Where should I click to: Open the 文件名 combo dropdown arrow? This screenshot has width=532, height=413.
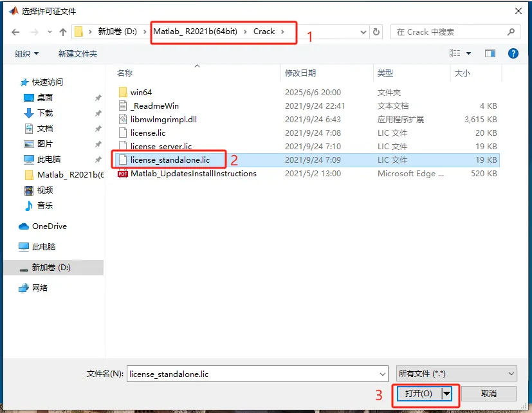pos(383,374)
